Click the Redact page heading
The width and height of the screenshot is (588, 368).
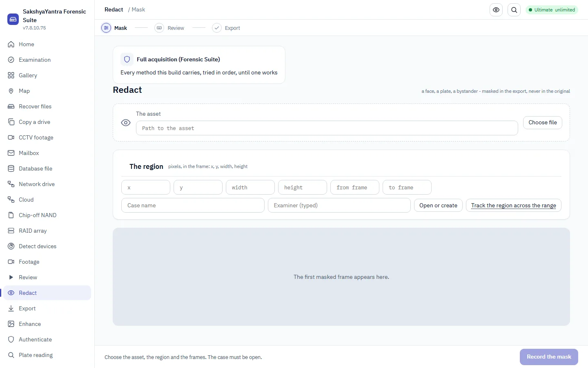127,90
